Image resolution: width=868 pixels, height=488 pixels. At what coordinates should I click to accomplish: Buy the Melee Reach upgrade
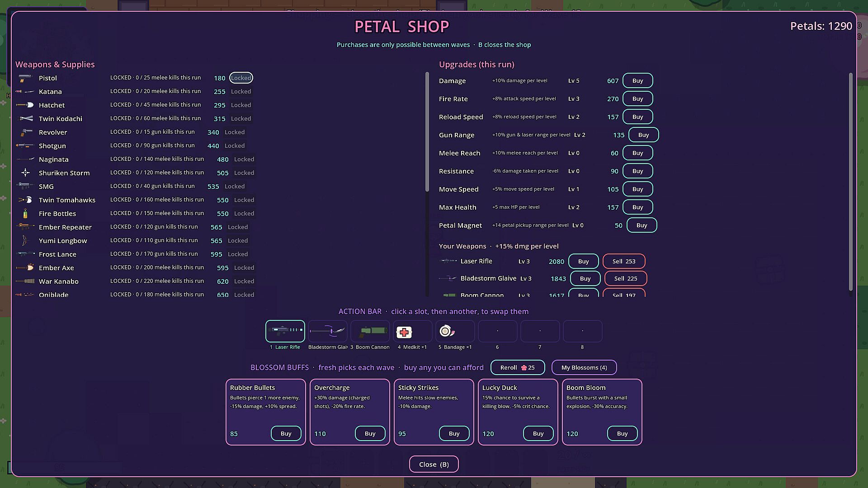pyautogui.click(x=637, y=153)
